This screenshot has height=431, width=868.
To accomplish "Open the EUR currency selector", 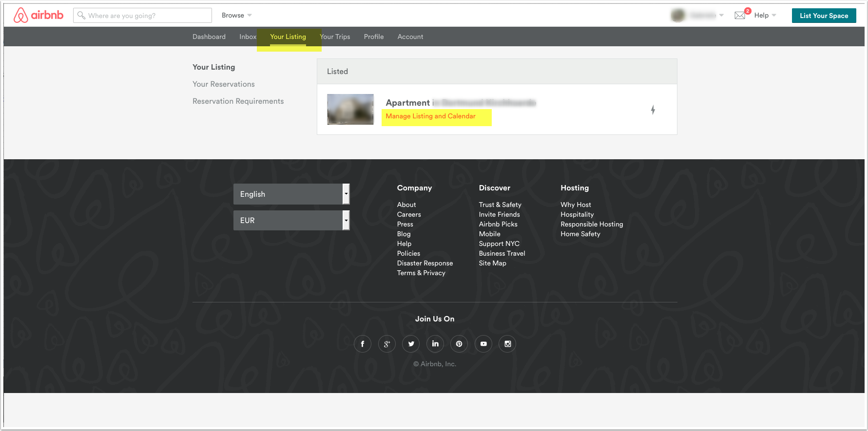I will [291, 220].
